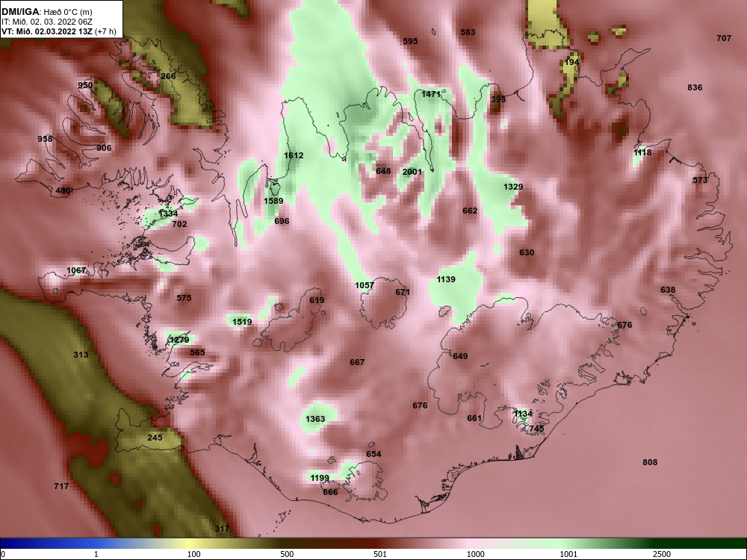Image resolution: width=747 pixels, height=560 pixels.
Task: Click the 317 value near the bottom
Action: (x=222, y=529)
